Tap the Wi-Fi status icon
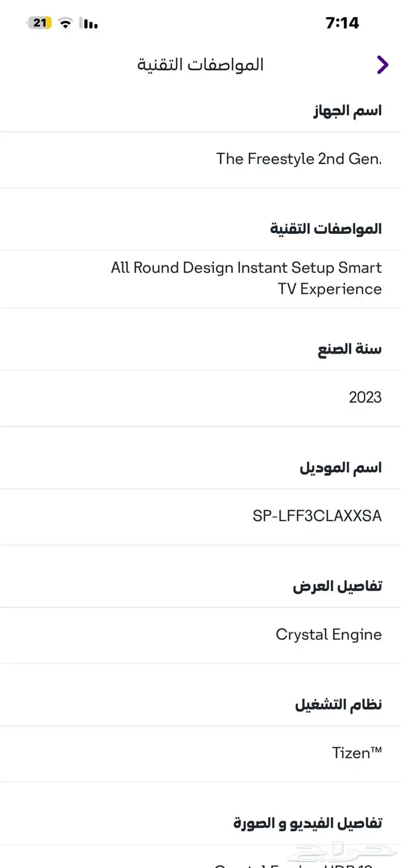This screenshot has height=868, width=401. [66, 24]
